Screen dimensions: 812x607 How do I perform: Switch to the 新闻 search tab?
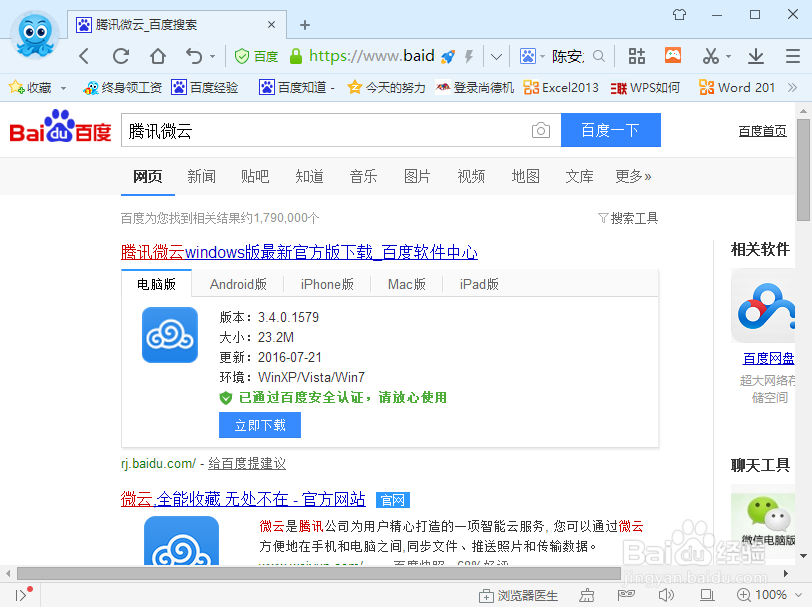pyautogui.click(x=201, y=177)
